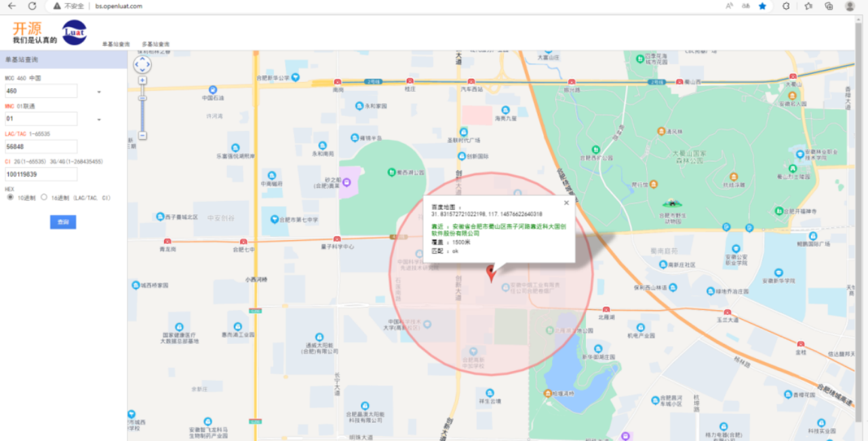Click the zoom in plus button on map

pos(142,79)
